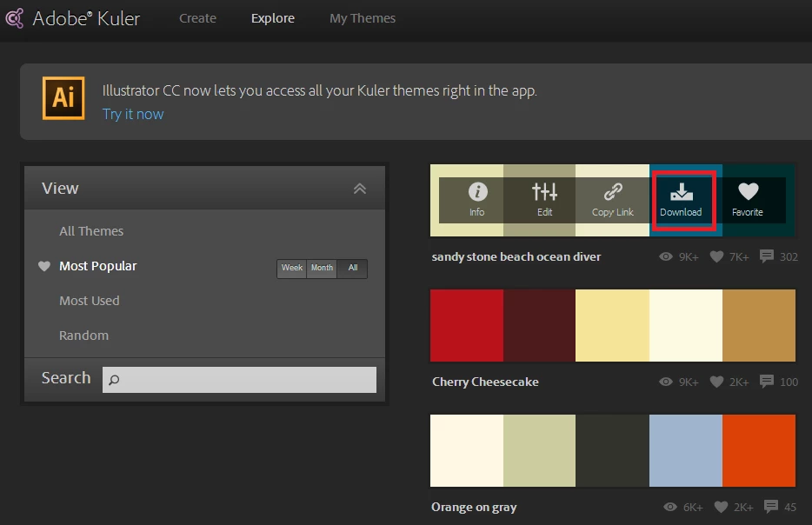Click views eye icon for Orange on gray
The image size is (812, 525).
670,507
